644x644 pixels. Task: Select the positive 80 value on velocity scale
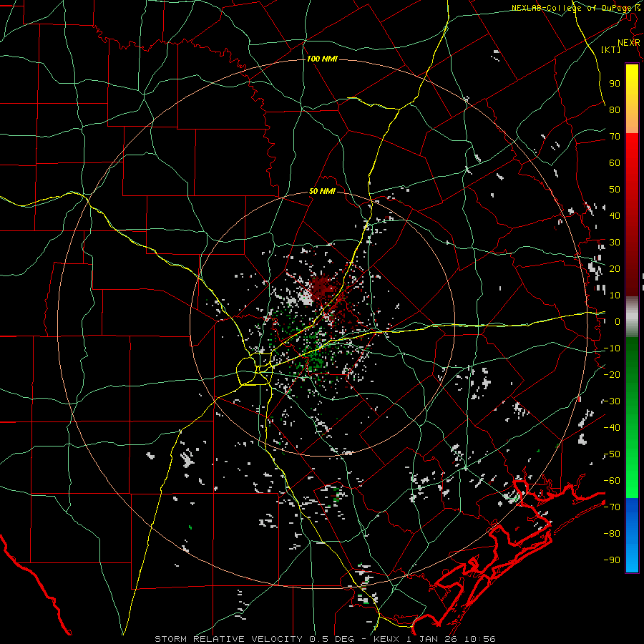tap(615, 109)
